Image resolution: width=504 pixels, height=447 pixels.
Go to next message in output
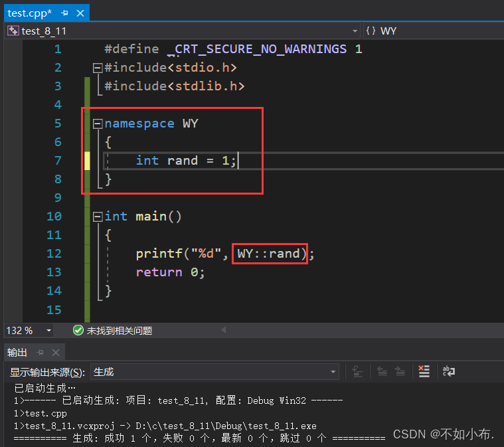[x=400, y=372]
